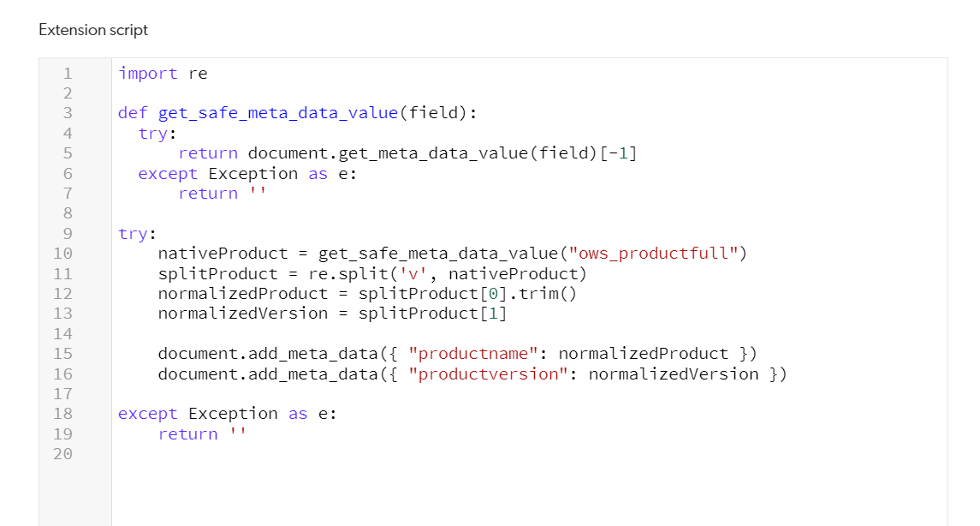Click the "productversion" string on line 16

coord(488,374)
